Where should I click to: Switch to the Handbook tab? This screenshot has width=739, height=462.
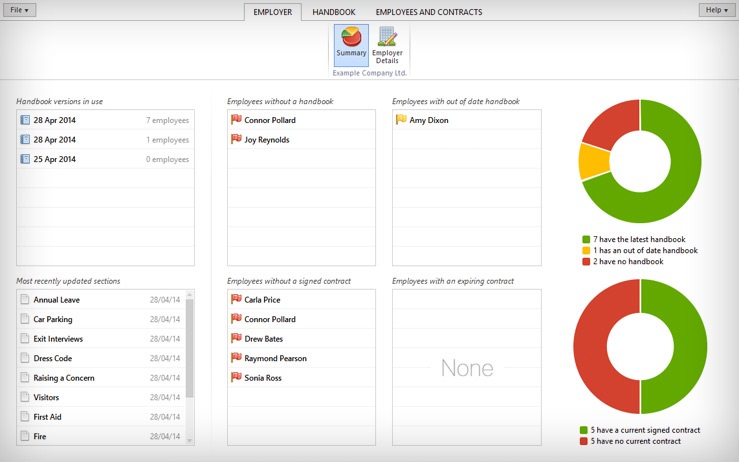coord(333,12)
